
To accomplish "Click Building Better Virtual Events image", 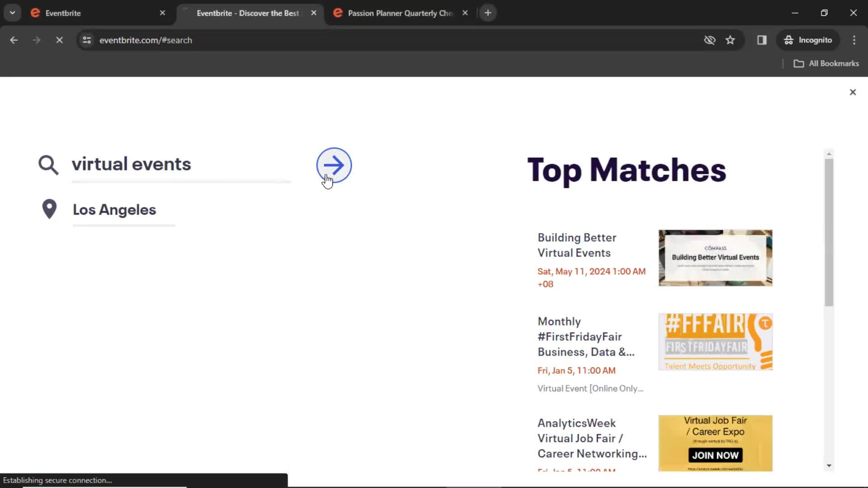I will [x=715, y=257].
